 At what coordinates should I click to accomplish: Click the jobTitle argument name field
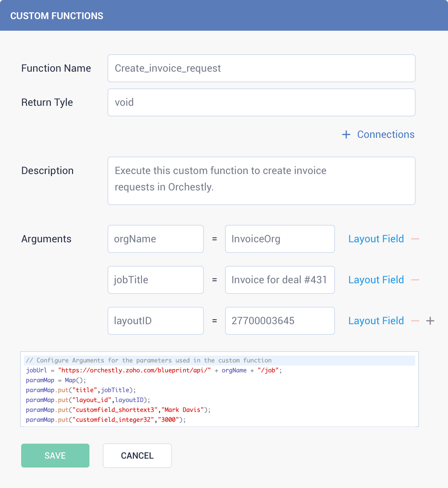point(156,280)
